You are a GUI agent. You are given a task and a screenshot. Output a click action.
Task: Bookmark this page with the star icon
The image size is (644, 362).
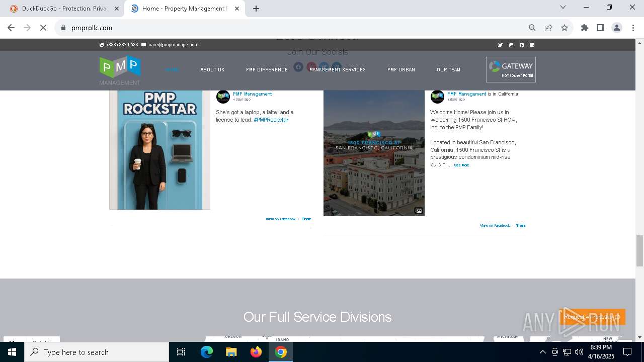coord(565,28)
